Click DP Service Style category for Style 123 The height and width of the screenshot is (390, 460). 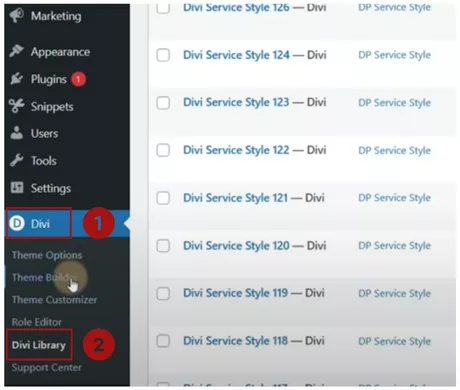pyautogui.click(x=395, y=103)
